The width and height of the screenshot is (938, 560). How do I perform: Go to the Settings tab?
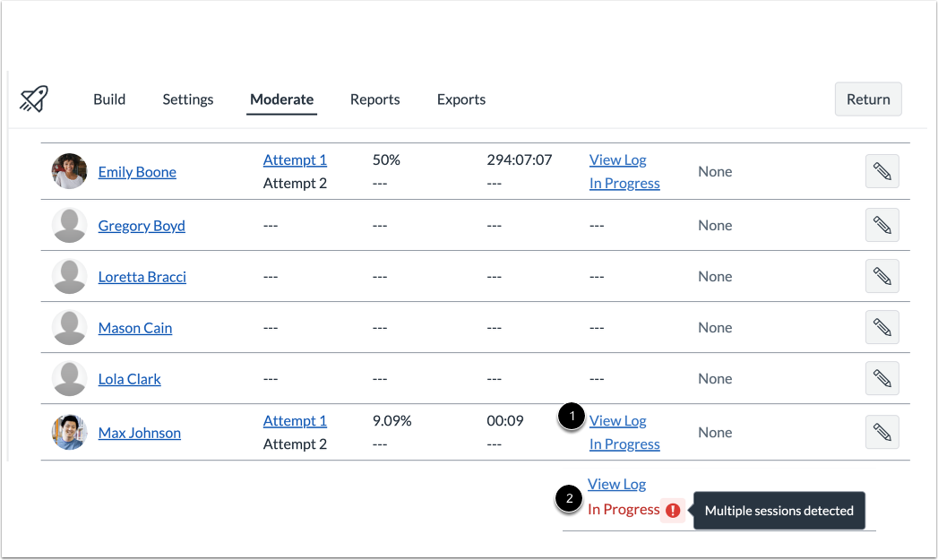[187, 99]
